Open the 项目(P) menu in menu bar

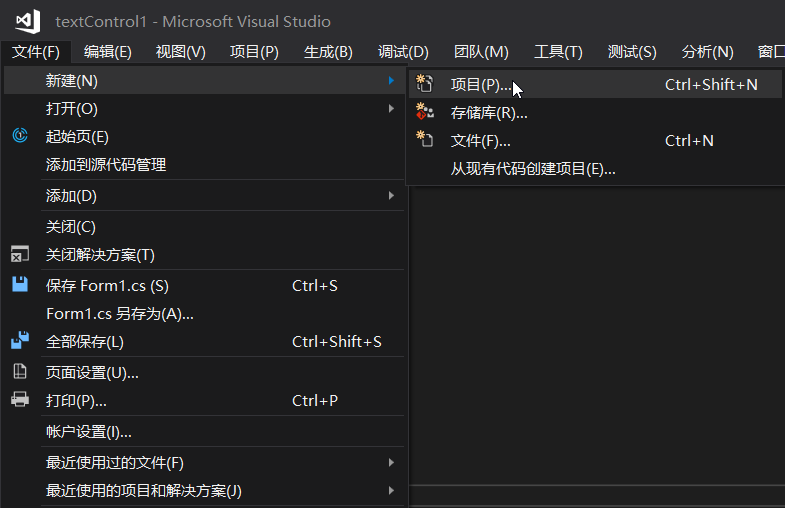coord(254,52)
